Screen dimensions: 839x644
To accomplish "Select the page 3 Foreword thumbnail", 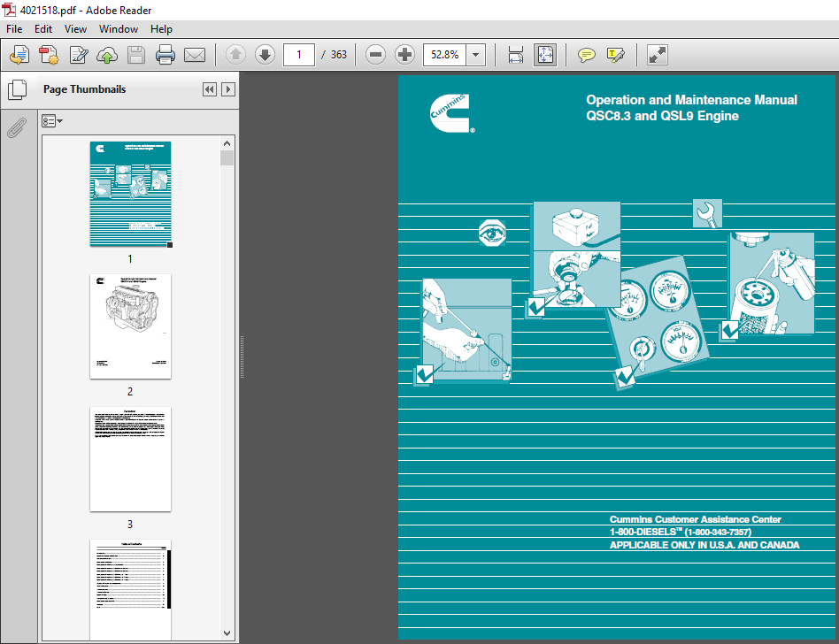I will pos(131,459).
